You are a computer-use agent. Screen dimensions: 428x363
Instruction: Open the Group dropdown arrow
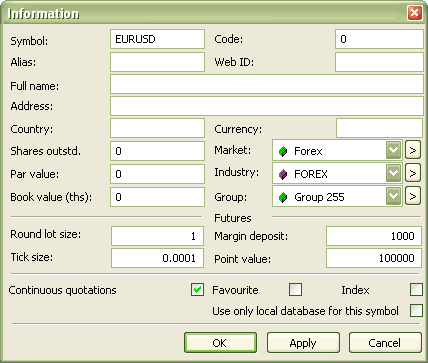click(x=393, y=196)
